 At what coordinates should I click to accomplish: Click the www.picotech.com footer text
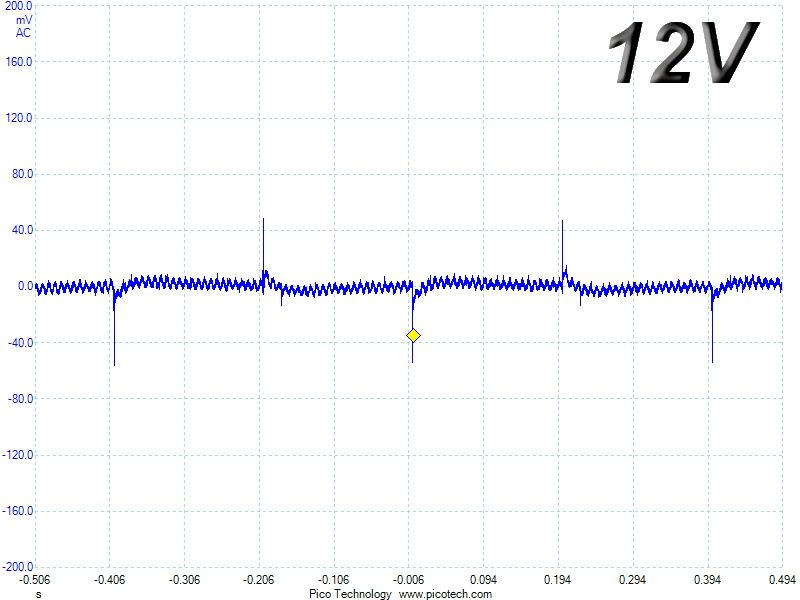[x=445, y=594]
